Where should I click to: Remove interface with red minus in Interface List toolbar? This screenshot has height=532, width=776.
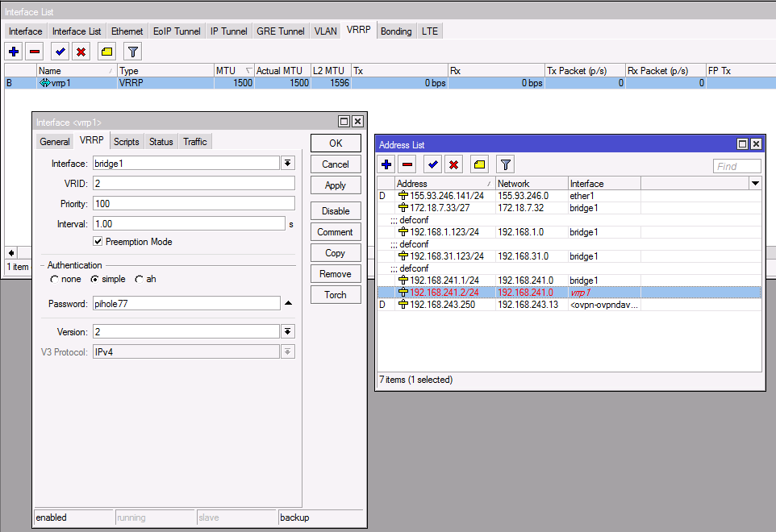pos(35,52)
